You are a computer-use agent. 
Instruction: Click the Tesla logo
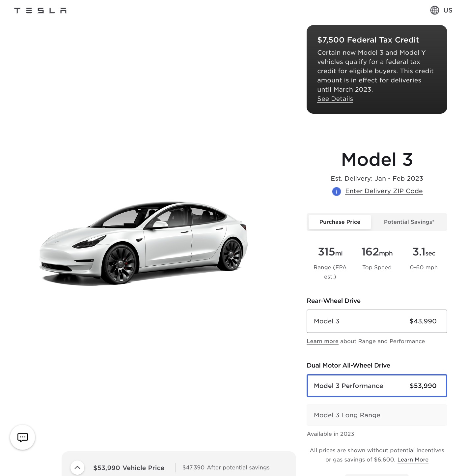click(x=40, y=11)
